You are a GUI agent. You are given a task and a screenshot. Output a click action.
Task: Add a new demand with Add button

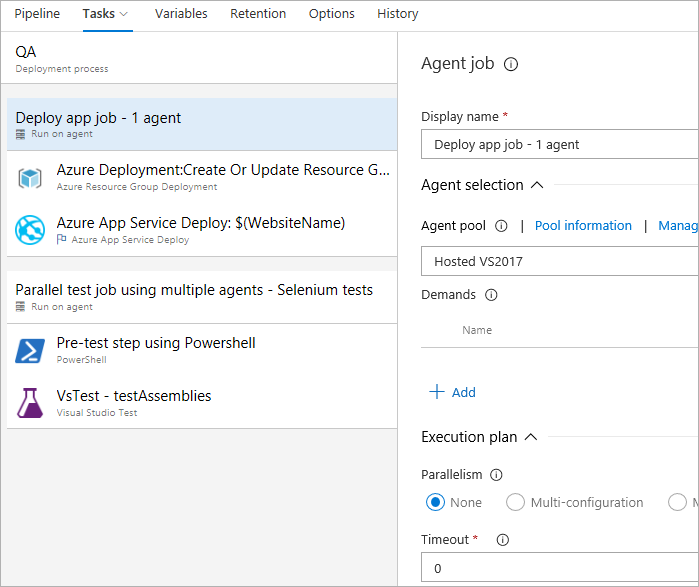pyautogui.click(x=452, y=392)
